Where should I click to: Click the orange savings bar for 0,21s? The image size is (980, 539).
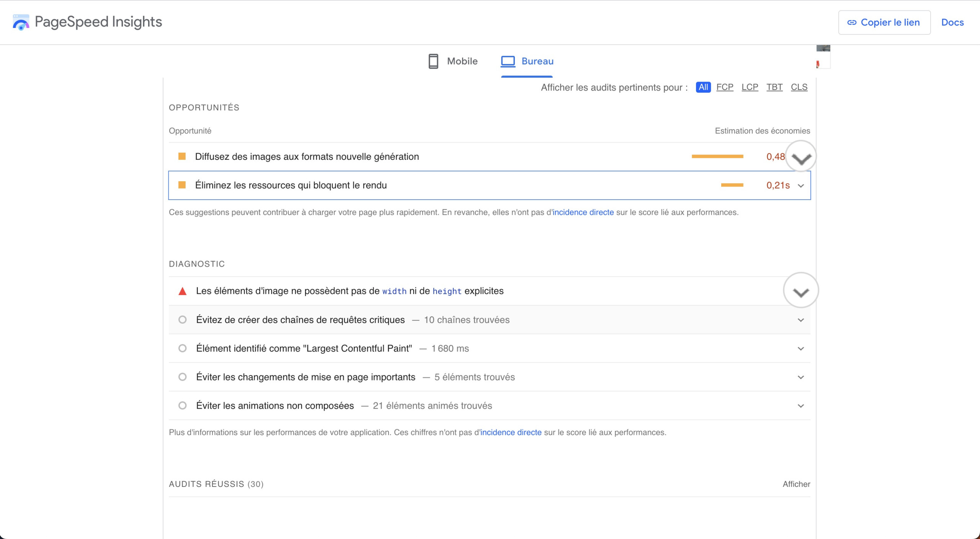coord(732,185)
